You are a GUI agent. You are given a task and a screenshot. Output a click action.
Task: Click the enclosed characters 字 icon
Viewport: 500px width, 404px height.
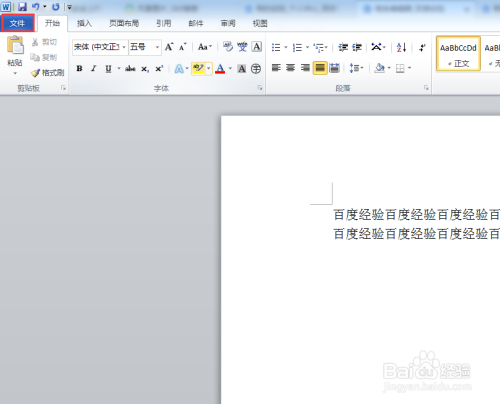[256, 69]
